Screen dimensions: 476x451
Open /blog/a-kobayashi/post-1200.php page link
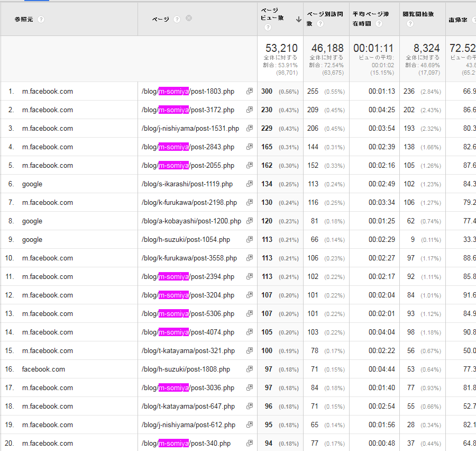click(x=191, y=221)
